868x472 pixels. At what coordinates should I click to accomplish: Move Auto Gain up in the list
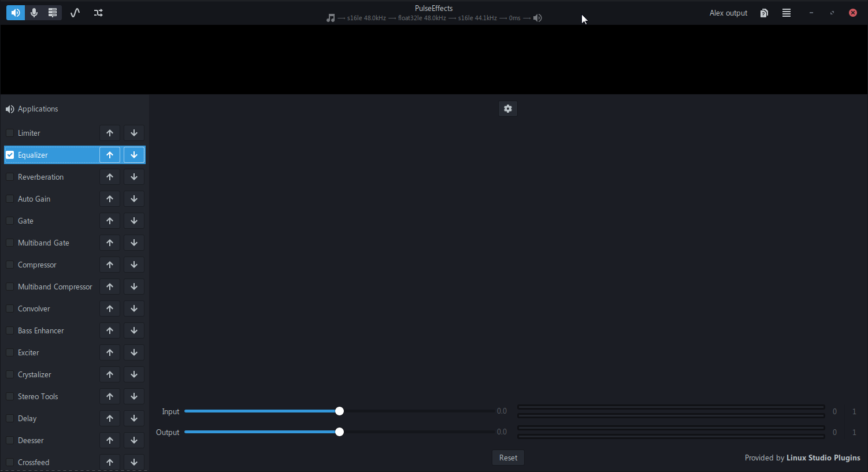click(x=110, y=199)
